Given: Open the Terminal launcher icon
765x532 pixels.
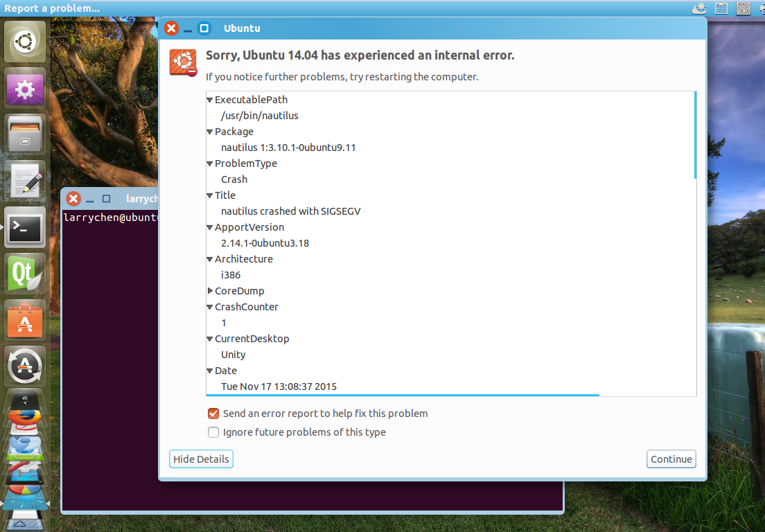Looking at the screenshot, I should pos(25,227).
